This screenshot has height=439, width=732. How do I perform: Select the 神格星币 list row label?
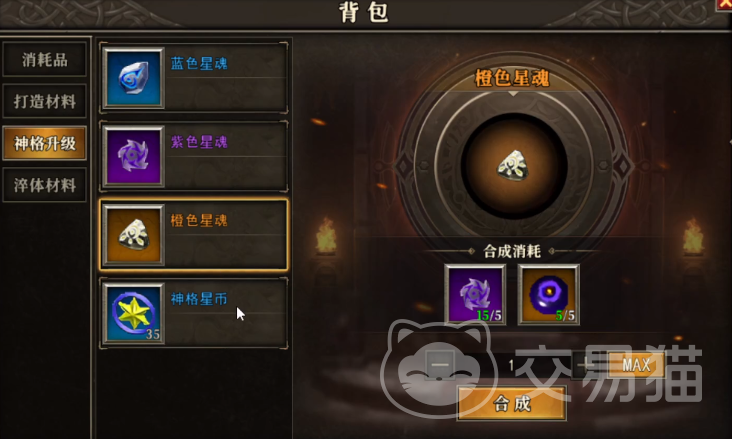pos(199,299)
